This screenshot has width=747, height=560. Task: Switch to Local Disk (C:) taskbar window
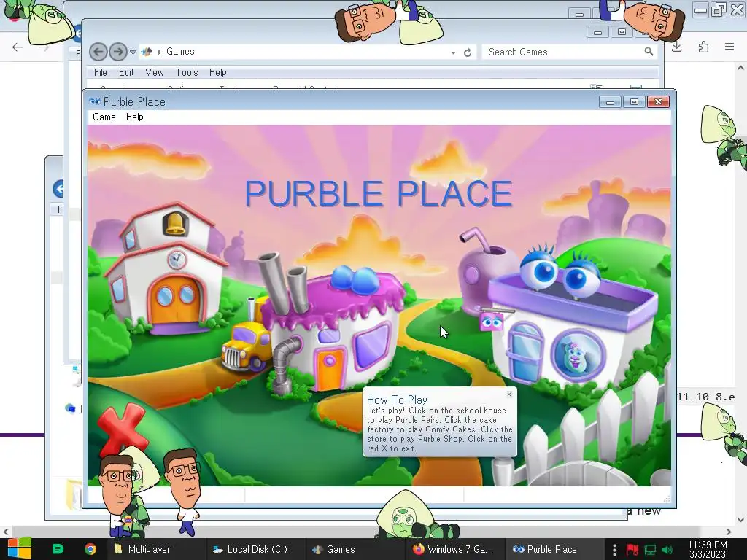(255, 549)
